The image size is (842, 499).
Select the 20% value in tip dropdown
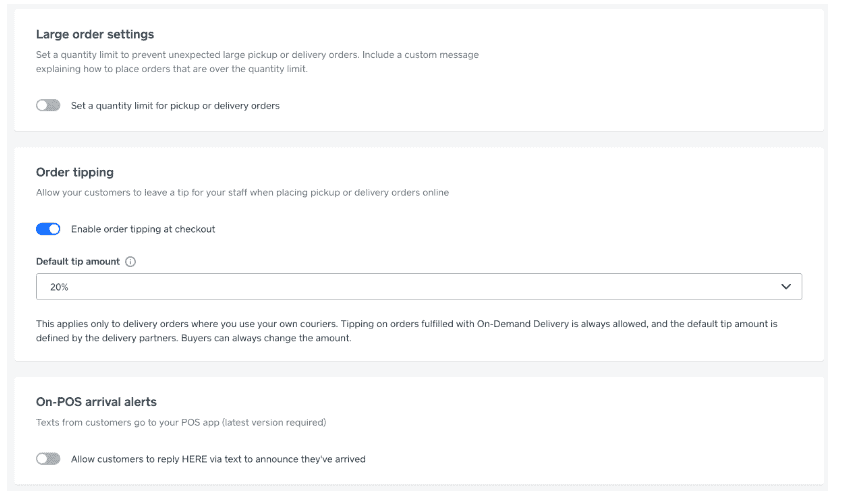(x=59, y=287)
